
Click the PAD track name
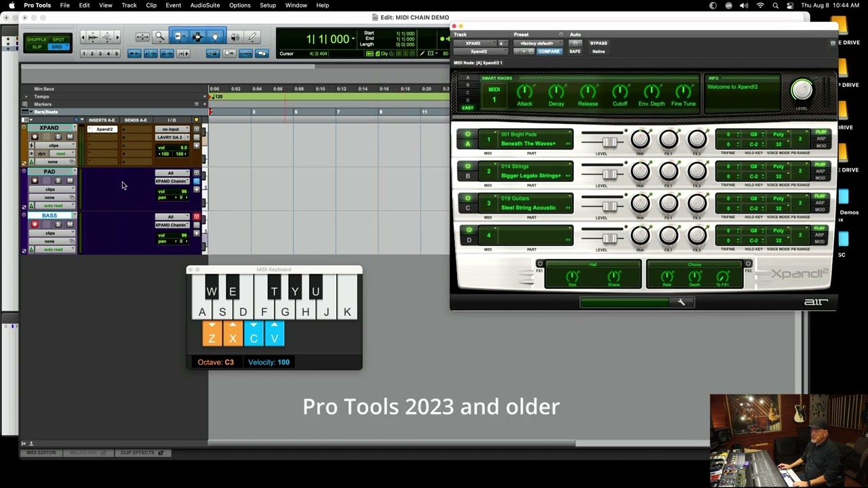49,171
